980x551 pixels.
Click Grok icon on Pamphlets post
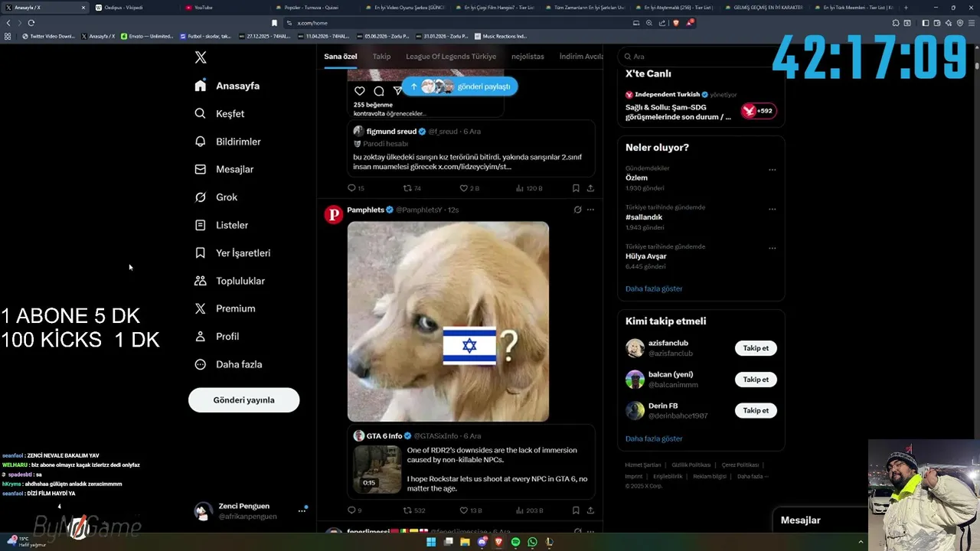point(577,210)
